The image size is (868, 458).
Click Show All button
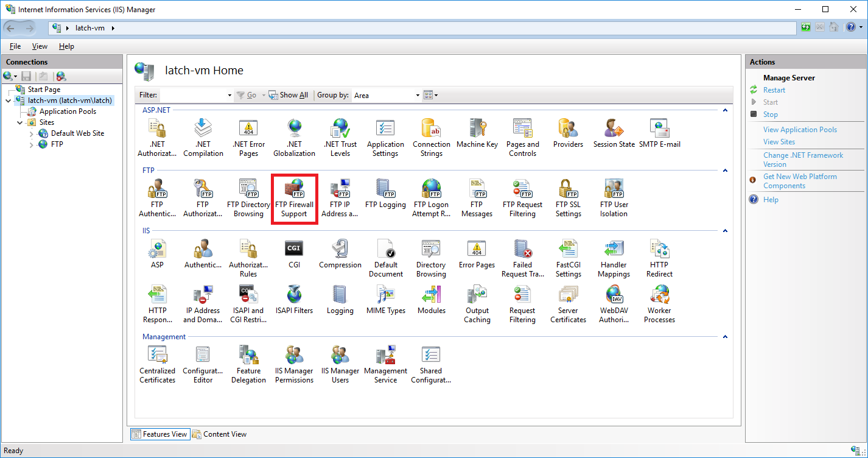(289, 95)
